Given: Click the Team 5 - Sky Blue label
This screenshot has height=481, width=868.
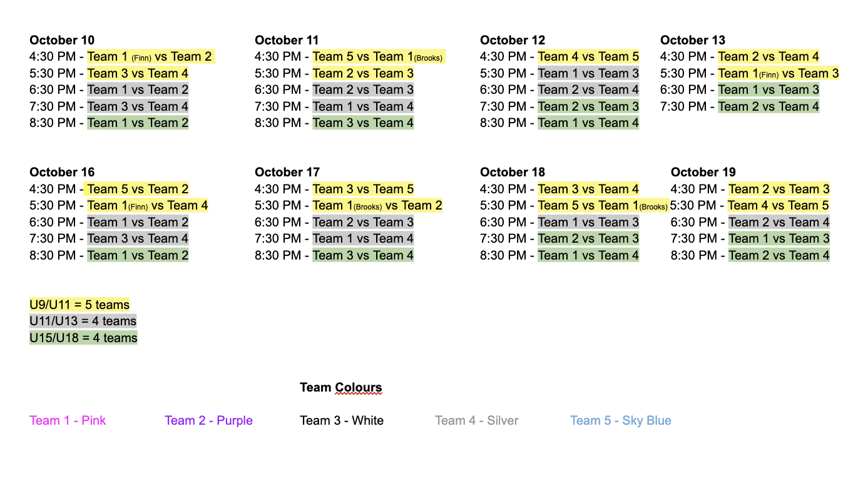Looking at the screenshot, I should click(x=621, y=420).
